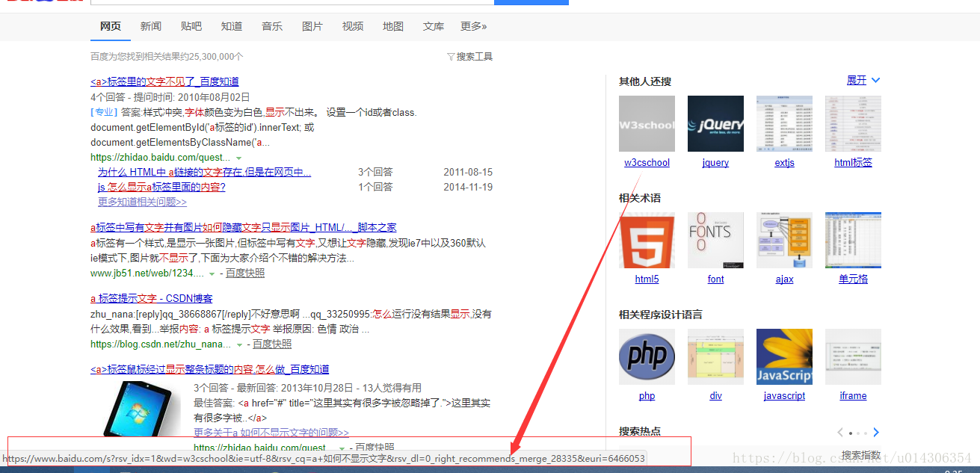Open '<a>标签鼠标经过显示整条标题的内容' result
The height and width of the screenshot is (473, 980).
tap(209, 369)
